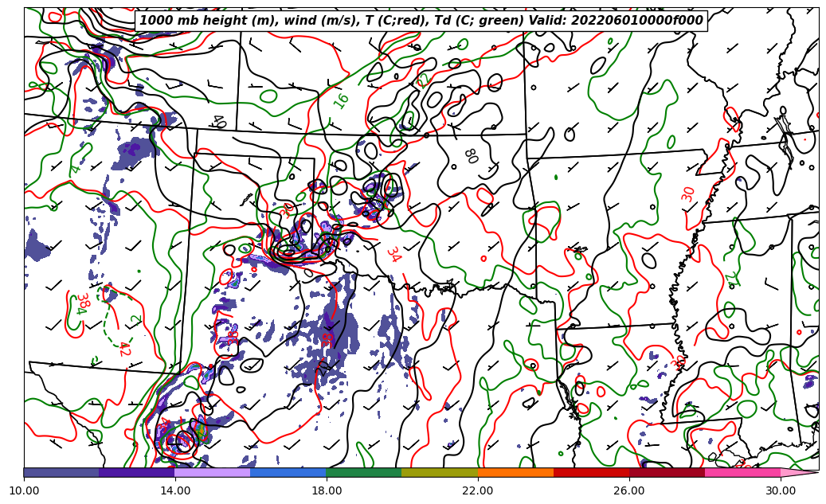Image resolution: width=826 pixels, height=504 pixels.
Task: Click the map title text at top
Action: click(x=421, y=21)
